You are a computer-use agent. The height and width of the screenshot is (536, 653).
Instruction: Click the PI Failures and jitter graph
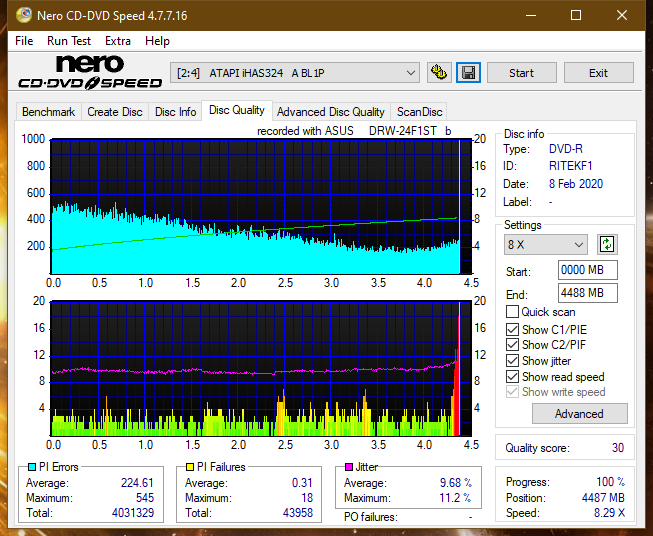pos(261,369)
